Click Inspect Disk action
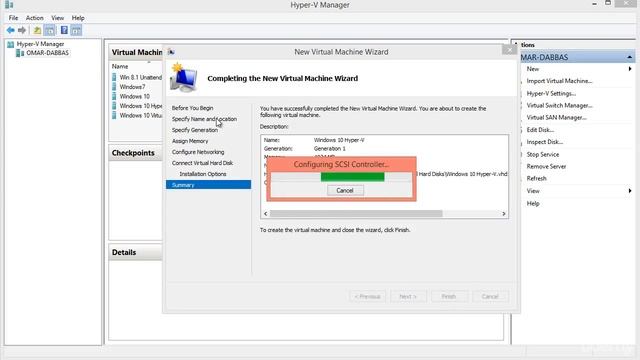This screenshot has height=360, width=640. (544, 142)
